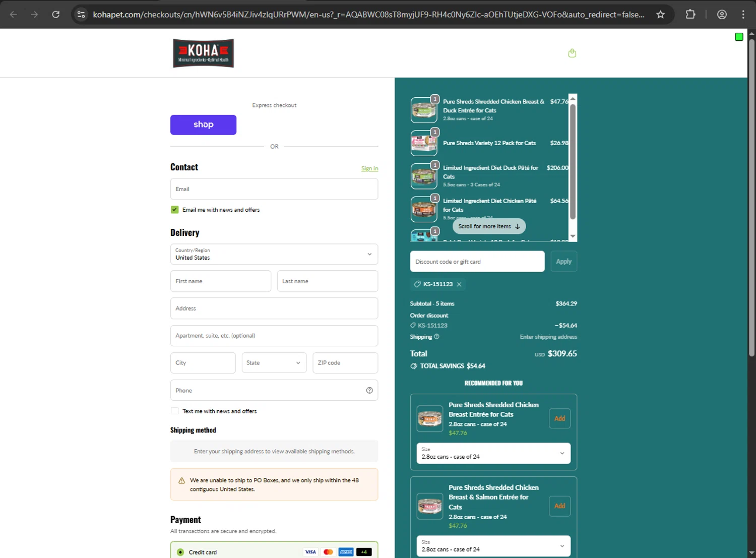Click the total amount $309.65
Screen dimensions: 756x558
pyautogui.click(x=562, y=354)
